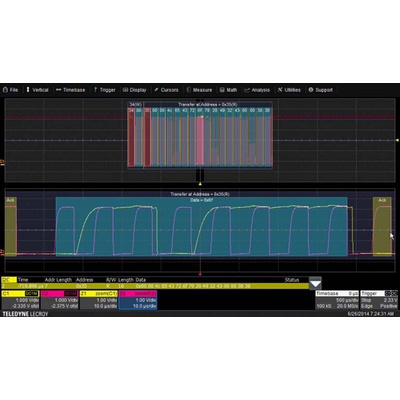Viewport: 400px width, 400px height.
Task: Open the File menu
Action: click(10, 90)
